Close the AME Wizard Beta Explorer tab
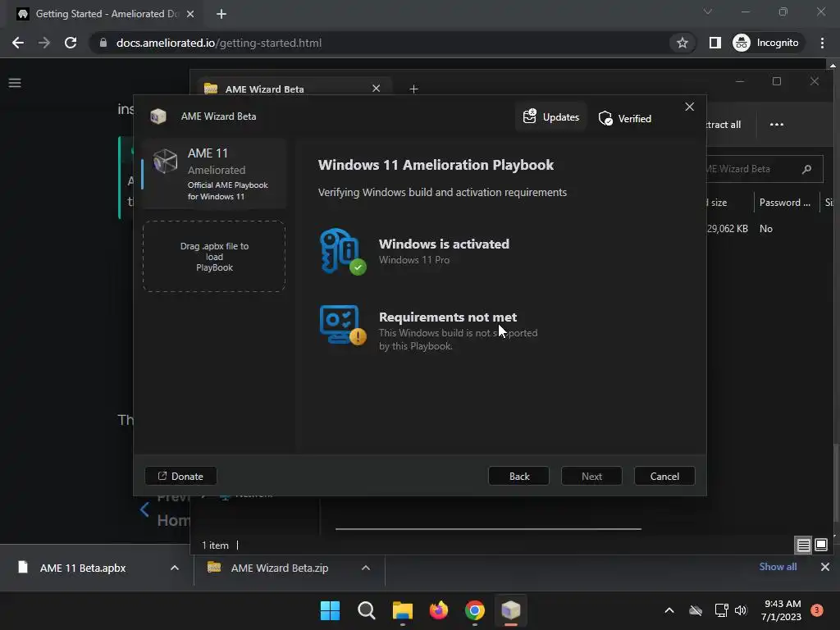Screen dimensions: 840x630 376,89
